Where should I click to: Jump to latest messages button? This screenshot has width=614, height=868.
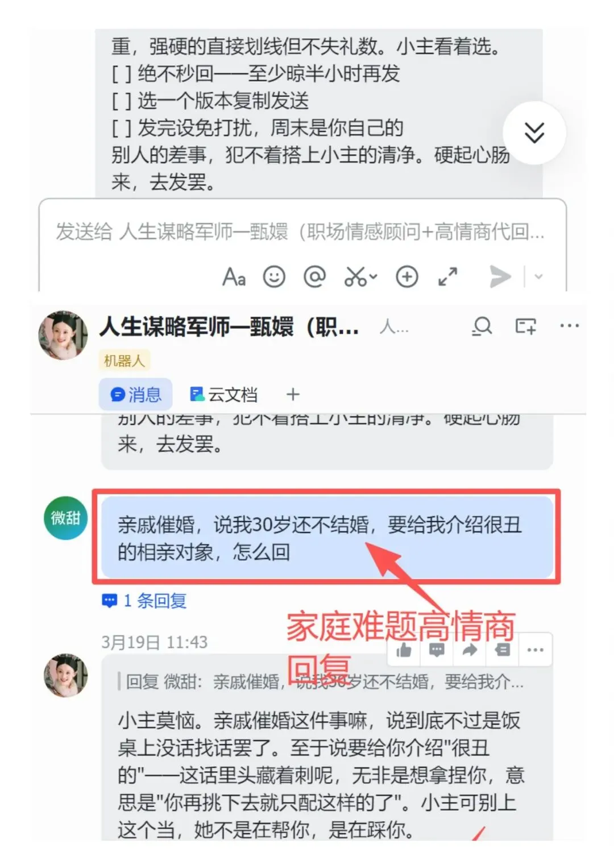(x=534, y=133)
